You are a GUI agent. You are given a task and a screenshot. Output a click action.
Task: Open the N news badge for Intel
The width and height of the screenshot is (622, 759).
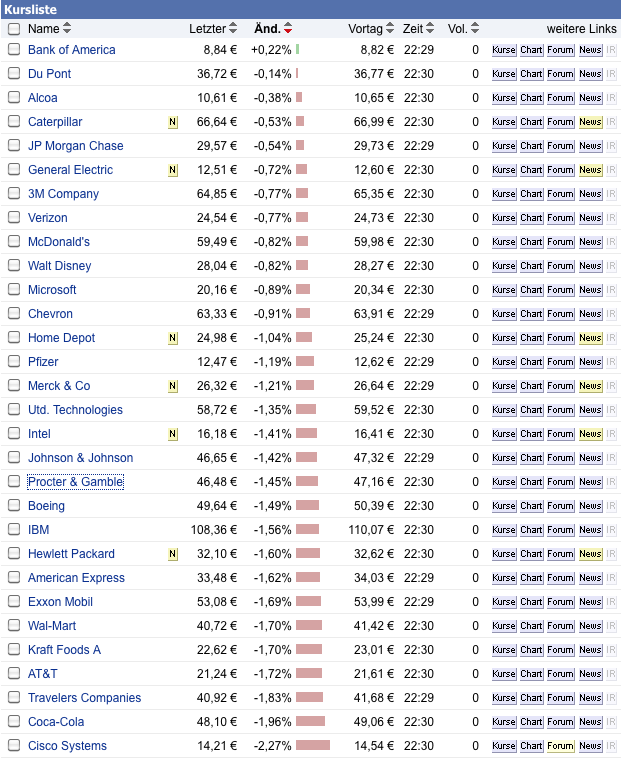(x=172, y=434)
